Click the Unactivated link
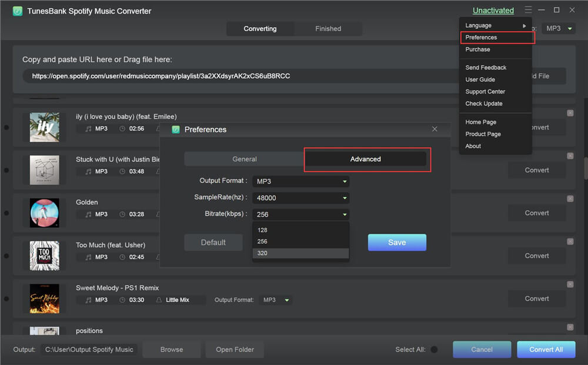This screenshot has height=365, width=588. [493, 11]
